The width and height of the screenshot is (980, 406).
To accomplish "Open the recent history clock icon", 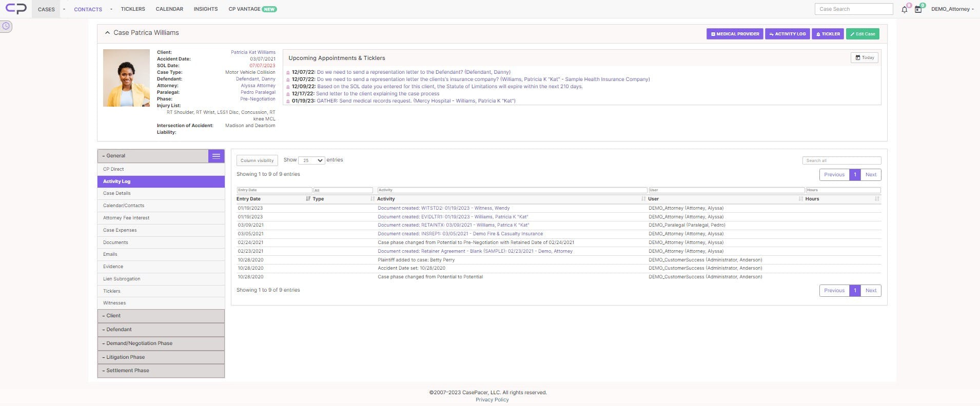I will pos(6,26).
